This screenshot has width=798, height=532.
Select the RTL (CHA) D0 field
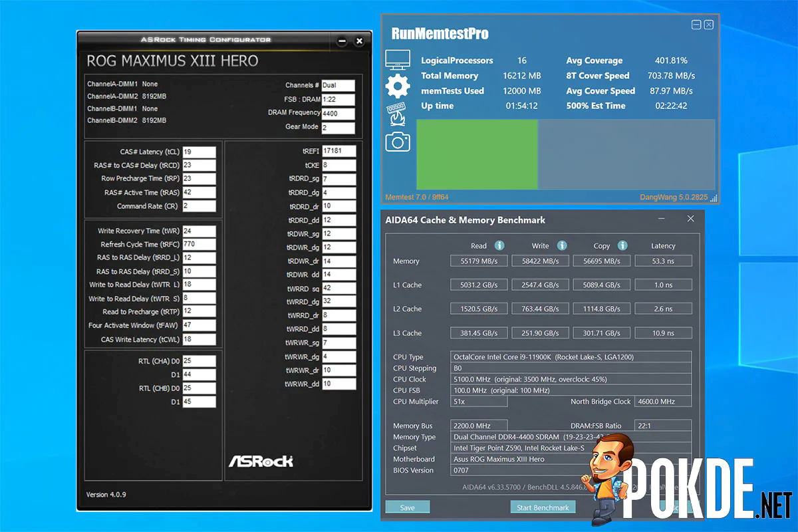point(199,361)
